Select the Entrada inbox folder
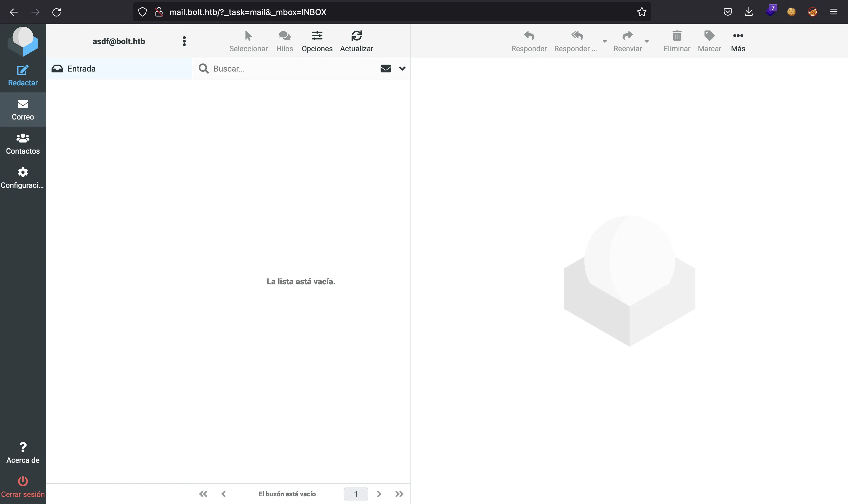 (119, 69)
